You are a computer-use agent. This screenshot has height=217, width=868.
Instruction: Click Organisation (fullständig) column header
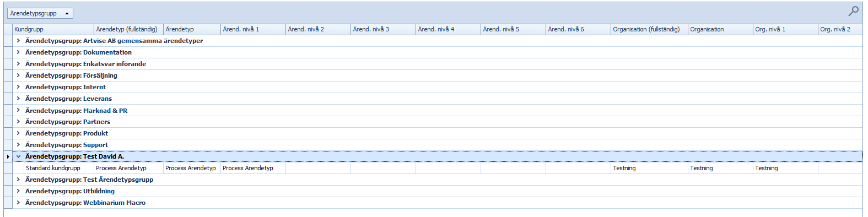pyautogui.click(x=650, y=29)
